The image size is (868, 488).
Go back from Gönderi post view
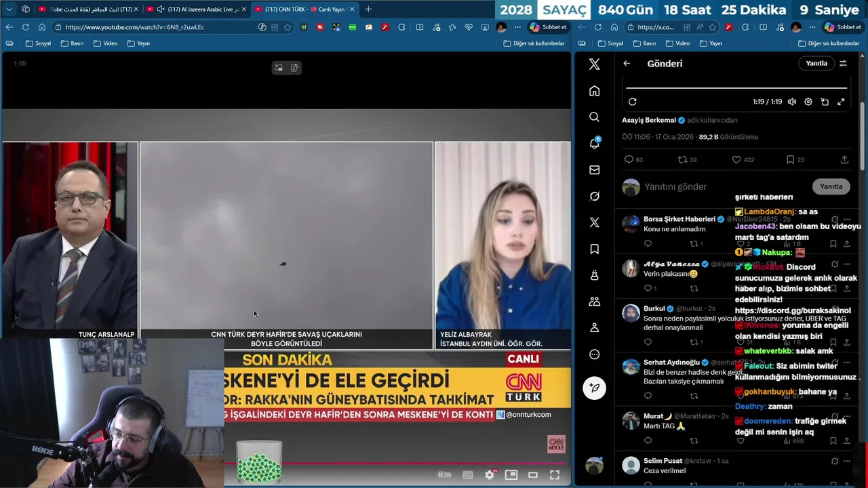[x=627, y=63]
